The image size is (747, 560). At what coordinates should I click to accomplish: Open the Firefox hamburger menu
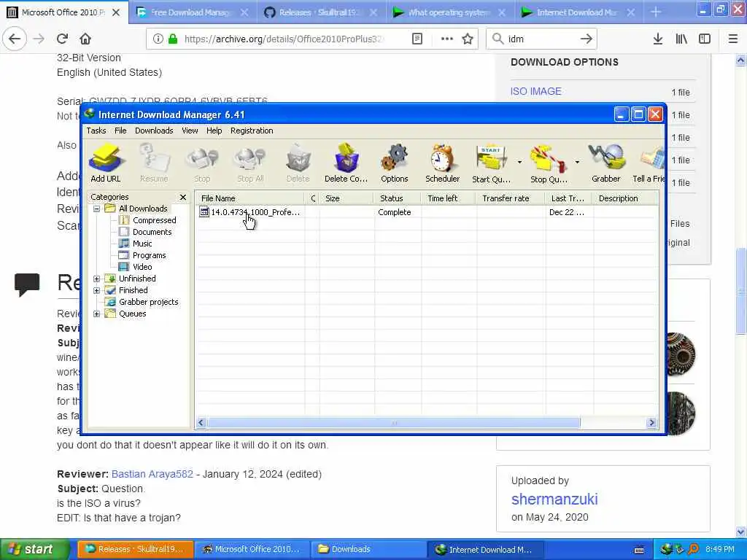(x=733, y=39)
